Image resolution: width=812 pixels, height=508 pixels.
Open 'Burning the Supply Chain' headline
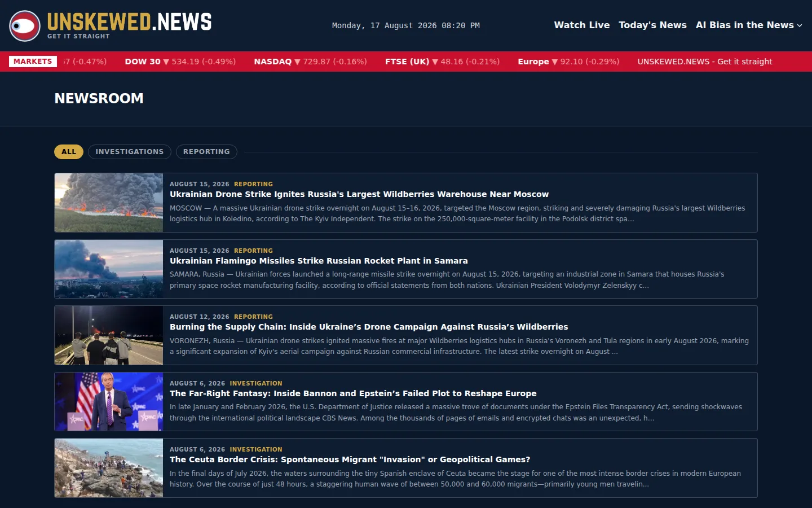click(369, 327)
